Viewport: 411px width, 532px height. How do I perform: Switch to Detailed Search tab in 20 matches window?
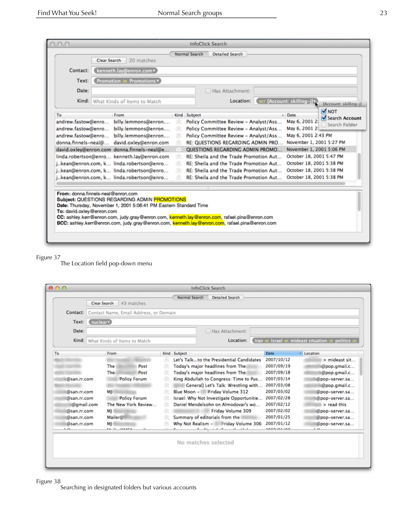pyautogui.click(x=227, y=54)
